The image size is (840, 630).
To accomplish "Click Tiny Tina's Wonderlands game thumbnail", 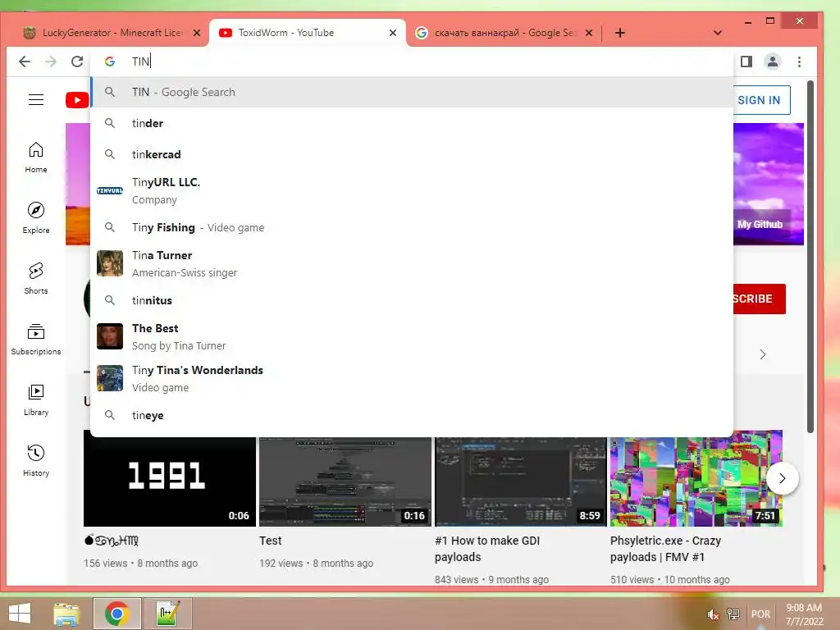I will (x=110, y=378).
